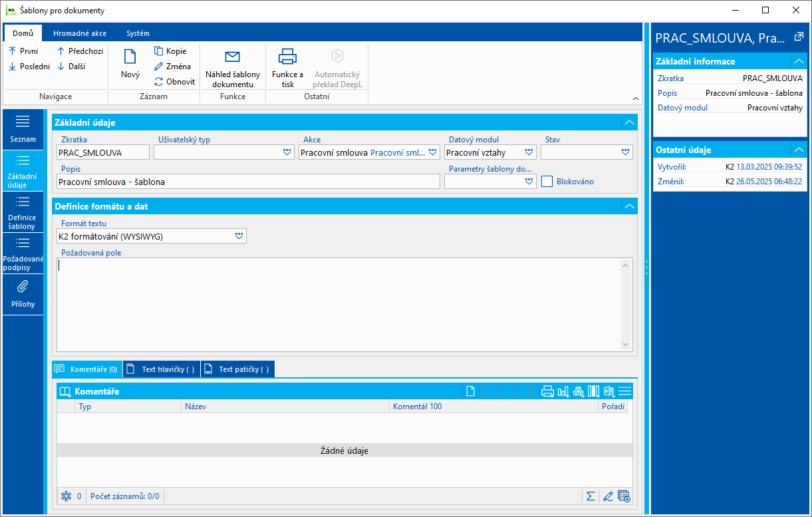Click the columns icon in the Komentáře toolbar
812x517 pixels.
pyautogui.click(x=593, y=391)
